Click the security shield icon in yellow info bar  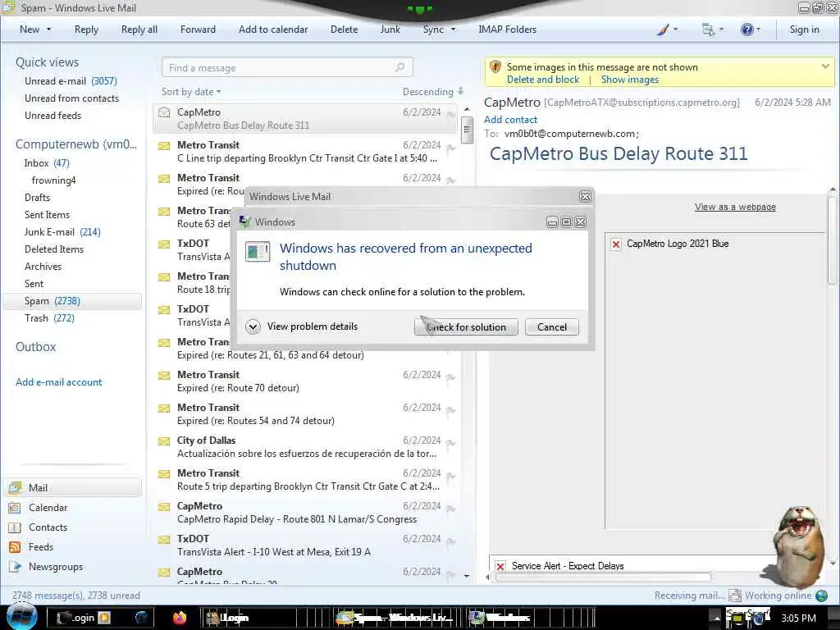pyautogui.click(x=495, y=67)
